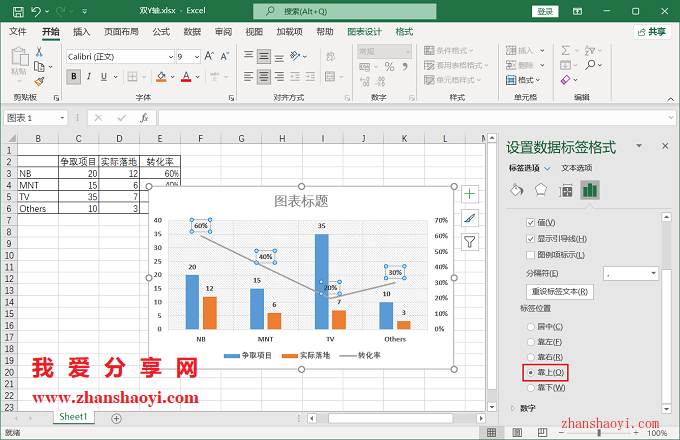Click the Clear eraser icon

(x=566, y=80)
